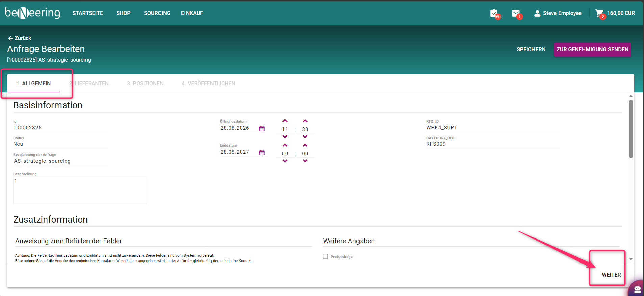The image size is (644, 296).
Task: Click the WEITER button
Action: (x=611, y=275)
